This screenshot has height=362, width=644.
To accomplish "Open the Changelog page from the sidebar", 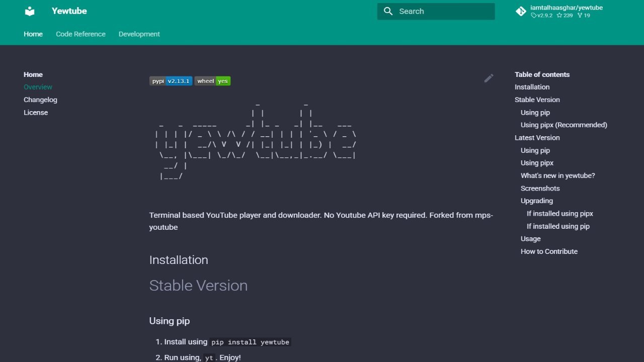I will pos(40,100).
